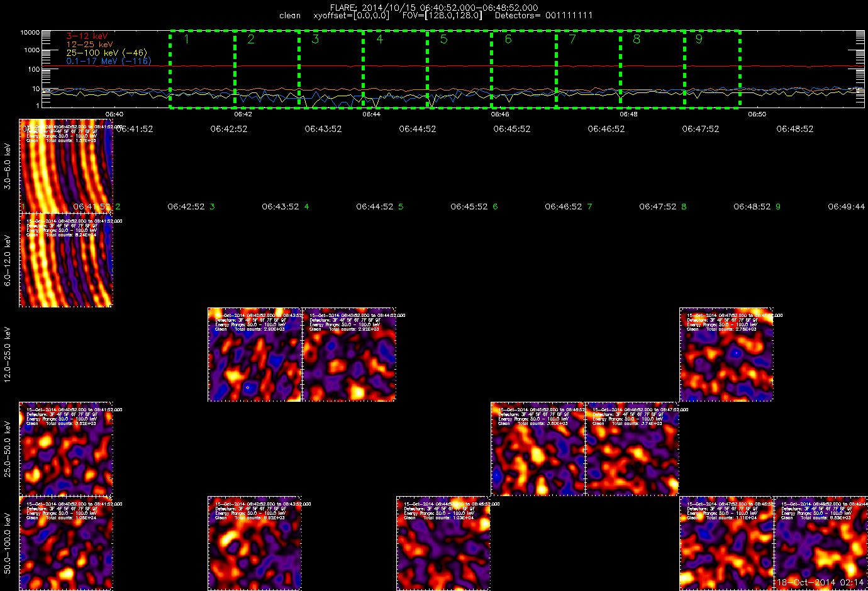Click the 'Detectors= 001111111' text
The image size is (868, 591).
(544, 15)
